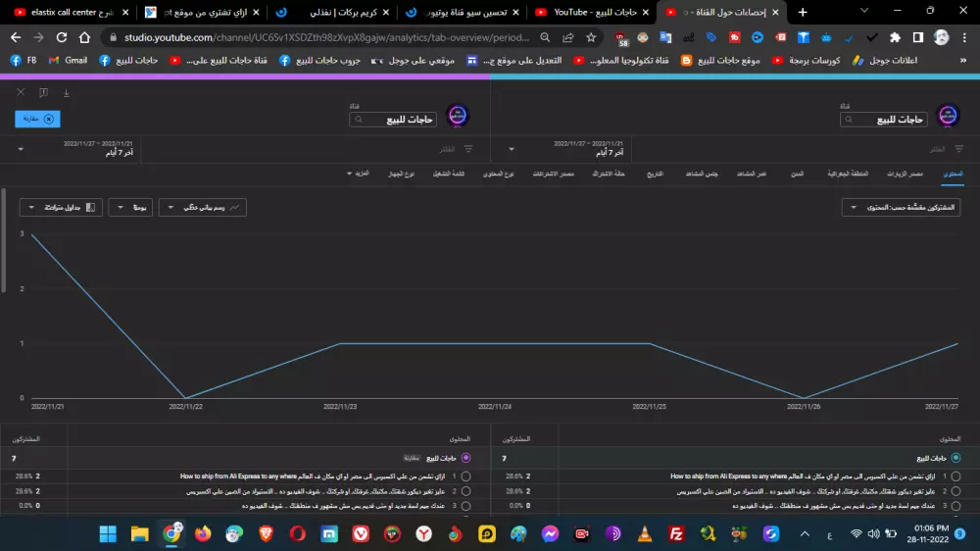Open the Windows Start menu
980x551 pixels.
coord(108,533)
